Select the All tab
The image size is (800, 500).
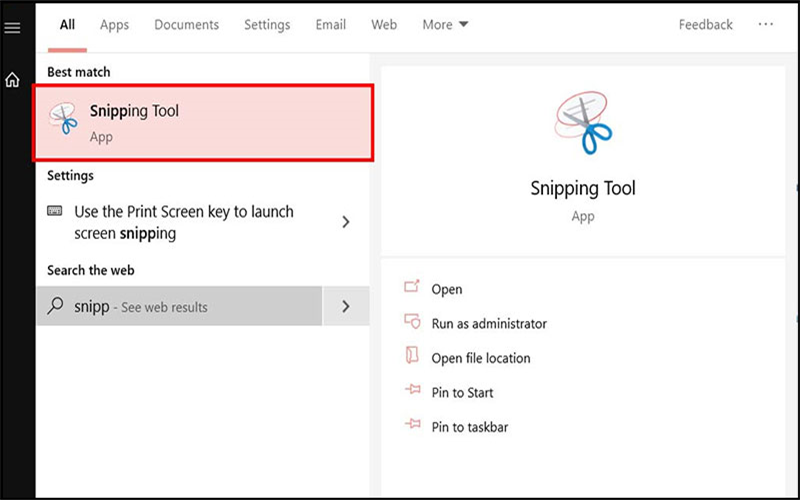[67, 24]
